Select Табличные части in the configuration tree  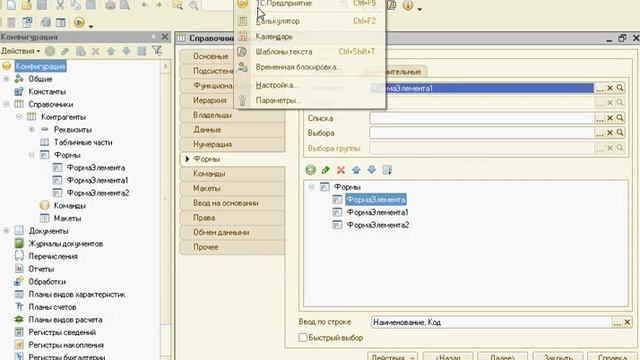tap(83, 142)
